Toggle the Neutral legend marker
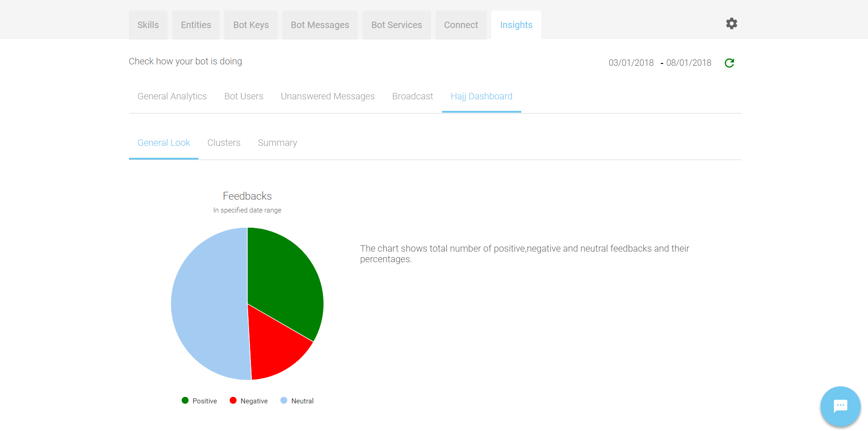The width and height of the screenshot is (868, 431). pos(284,401)
